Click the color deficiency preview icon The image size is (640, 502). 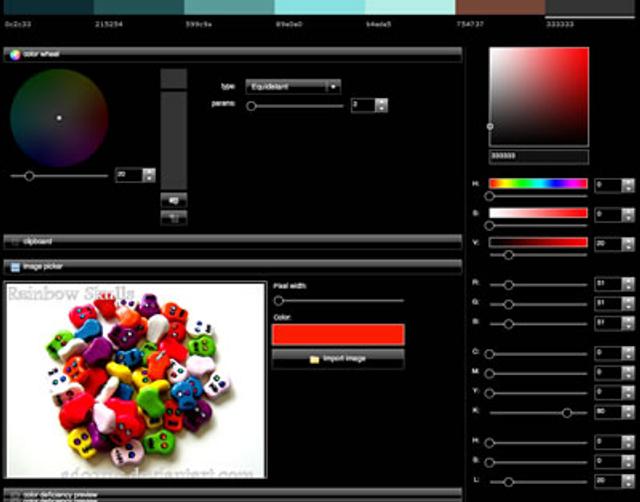(15, 495)
